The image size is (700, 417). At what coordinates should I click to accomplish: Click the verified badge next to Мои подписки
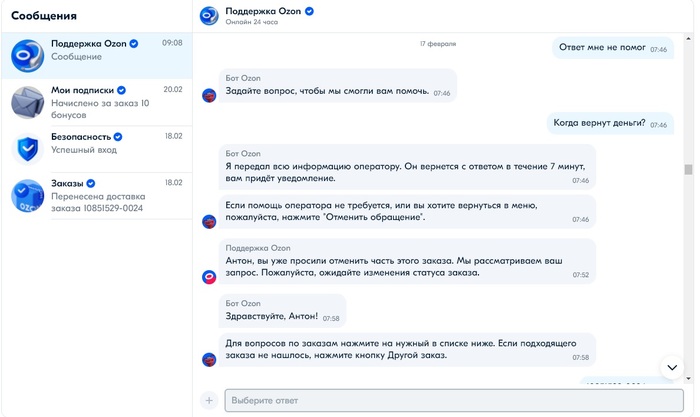pos(121,90)
